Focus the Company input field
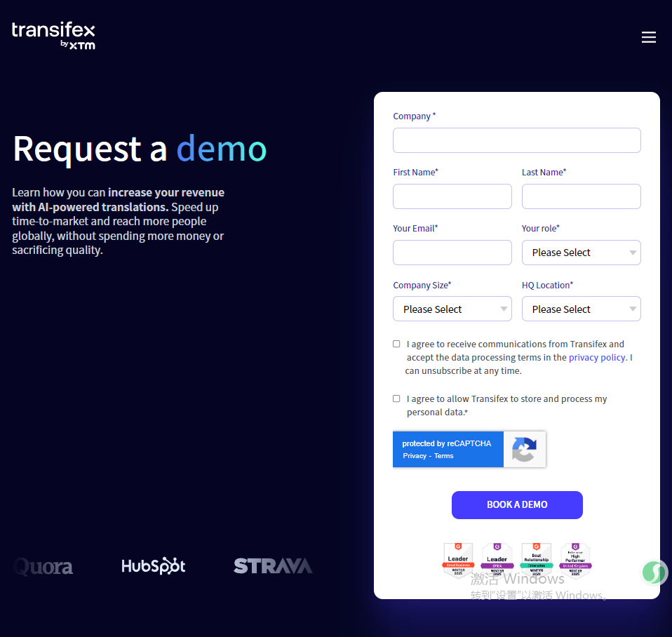This screenshot has width=672, height=637. pos(517,140)
